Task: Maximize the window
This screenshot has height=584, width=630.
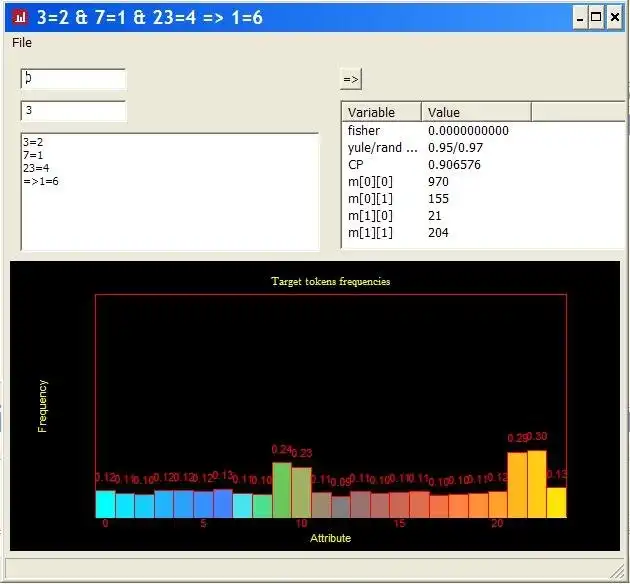Action: point(596,17)
